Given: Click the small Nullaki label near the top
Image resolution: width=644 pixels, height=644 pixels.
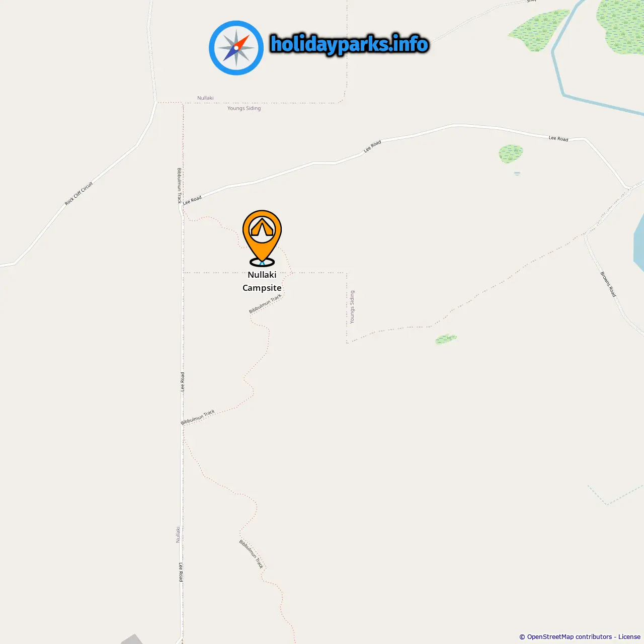Looking at the screenshot, I should click(x=205, y=98).
